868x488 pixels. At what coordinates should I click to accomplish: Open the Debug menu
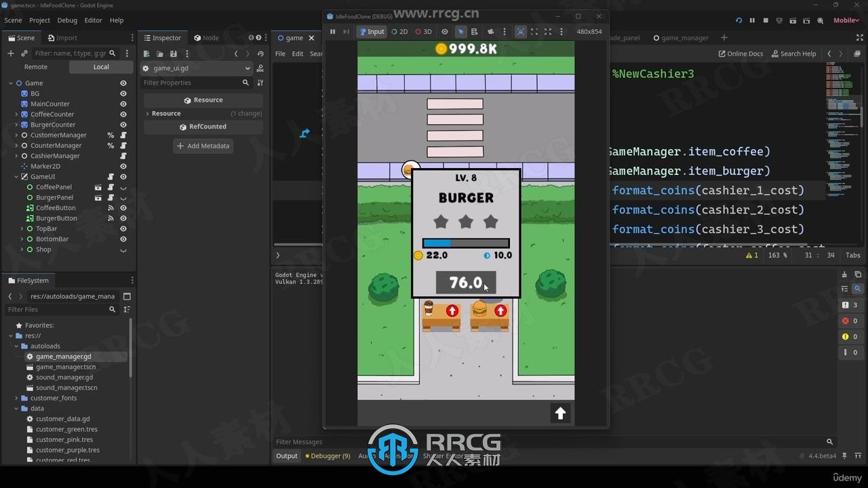tap(67, 20)
